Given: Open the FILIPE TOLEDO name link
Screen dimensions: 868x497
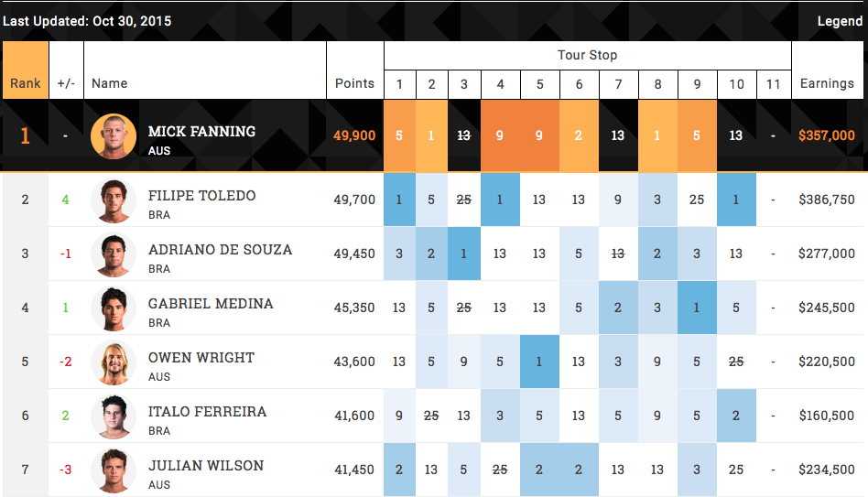Looking at the screenshot, I should coord(201,195).
